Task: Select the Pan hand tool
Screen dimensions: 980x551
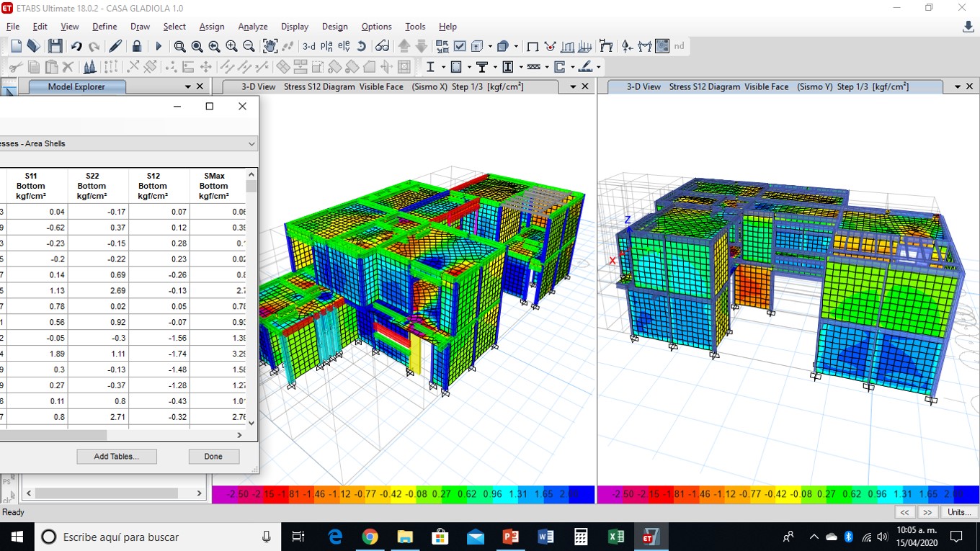Action: click(x=269, y=46)
